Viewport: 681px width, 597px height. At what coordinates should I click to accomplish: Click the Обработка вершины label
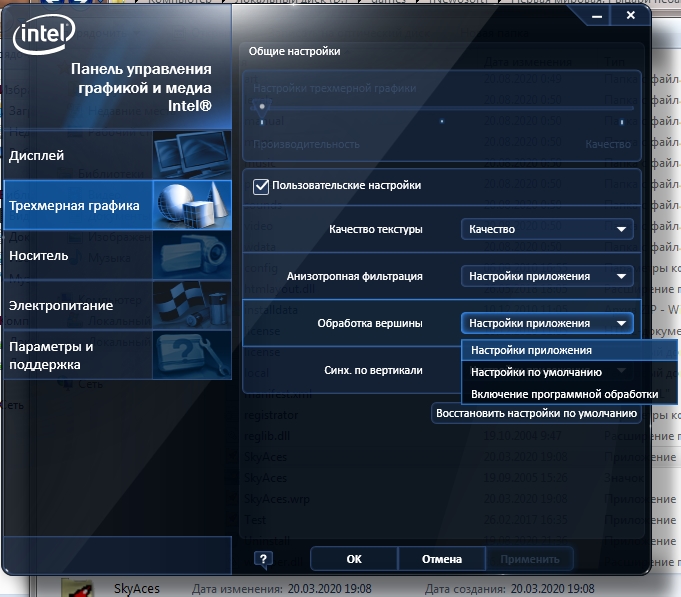tap(370, 323)
